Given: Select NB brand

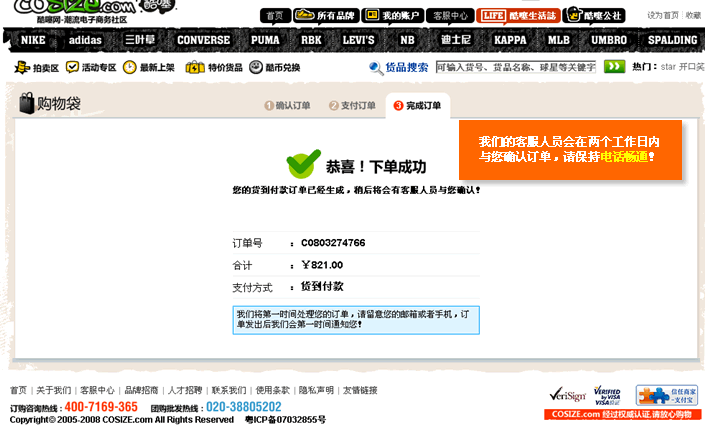Looking at the screenshot, I should (407, 40).
